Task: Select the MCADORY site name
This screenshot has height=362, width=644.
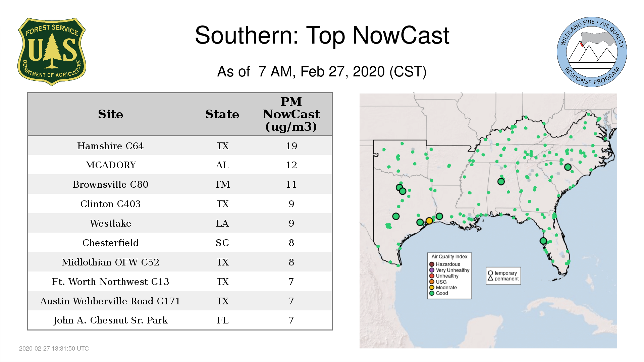Action: 111,165
